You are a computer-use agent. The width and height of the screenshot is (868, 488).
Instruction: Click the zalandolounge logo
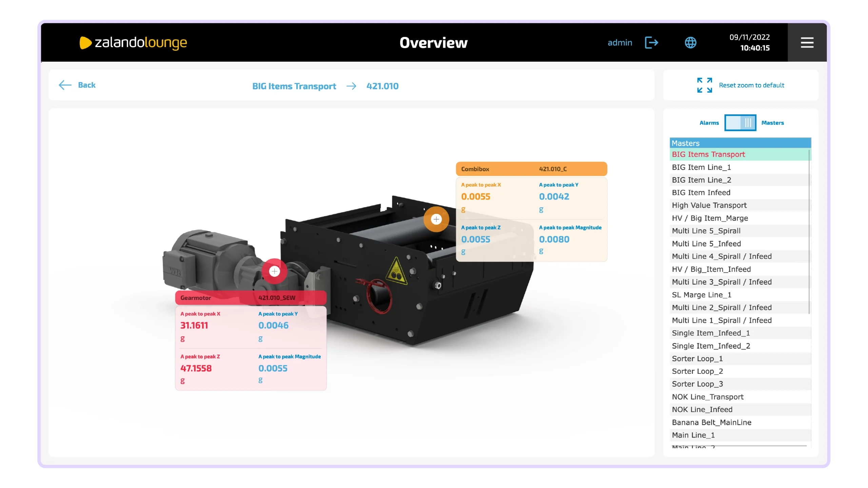pos(133,43)
